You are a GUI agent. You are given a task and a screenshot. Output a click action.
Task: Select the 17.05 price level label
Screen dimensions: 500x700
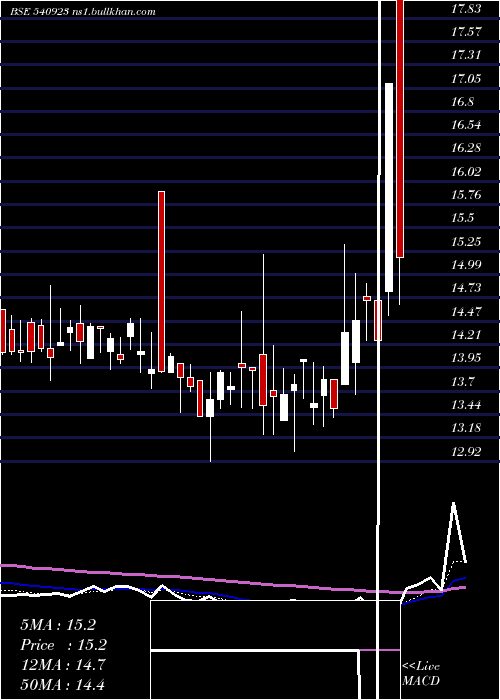pos(466,78)
